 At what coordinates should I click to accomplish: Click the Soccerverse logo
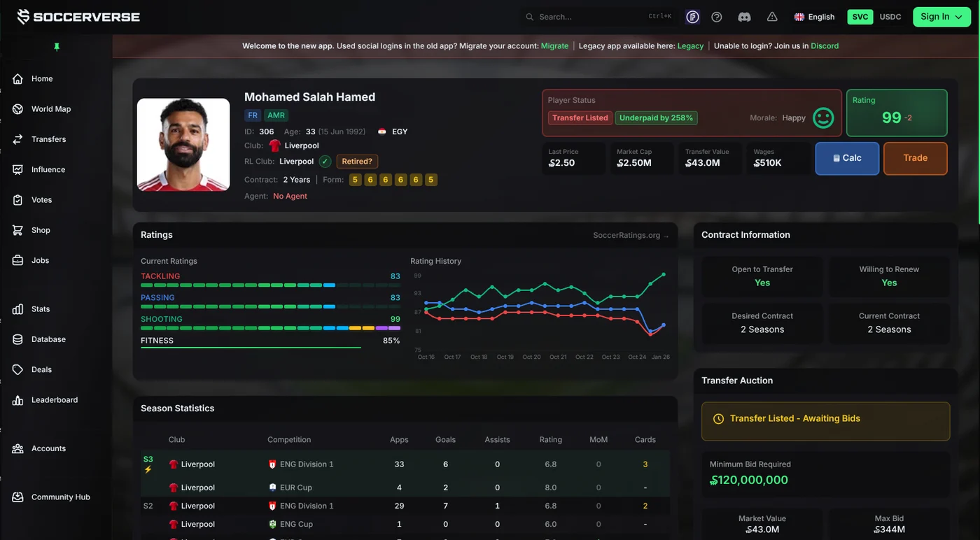point(78,17)
